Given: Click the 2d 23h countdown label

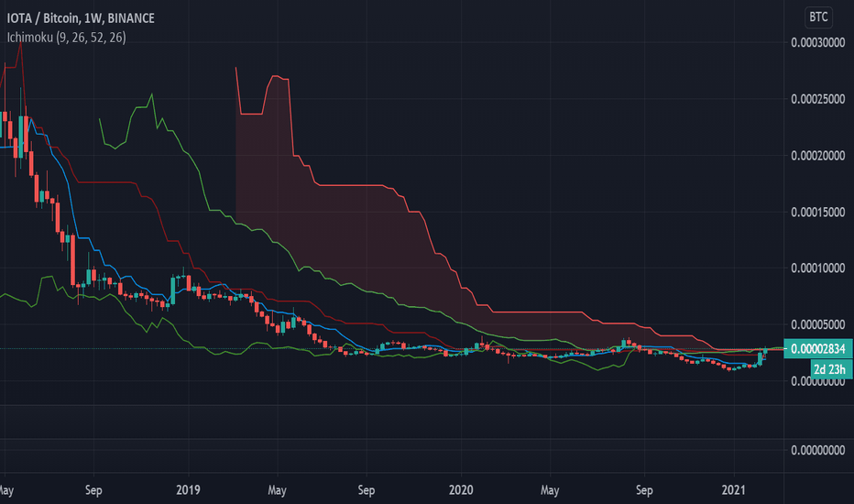Looking at the screenshot, I should point(830,369).
